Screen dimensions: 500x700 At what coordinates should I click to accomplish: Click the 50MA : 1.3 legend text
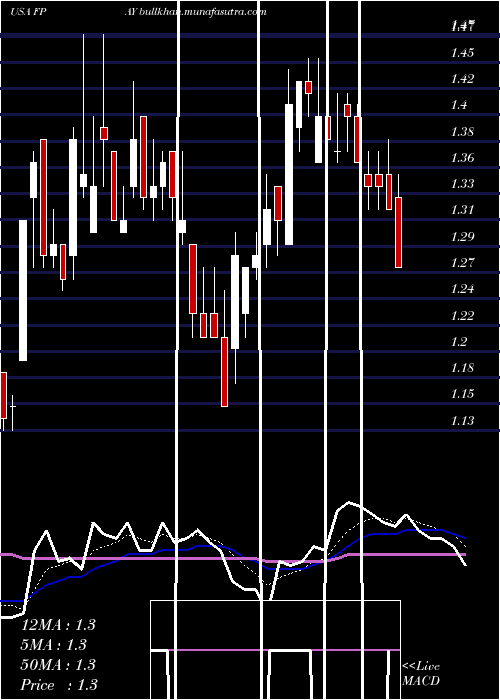pyautogui.click(x=58, y=665)
